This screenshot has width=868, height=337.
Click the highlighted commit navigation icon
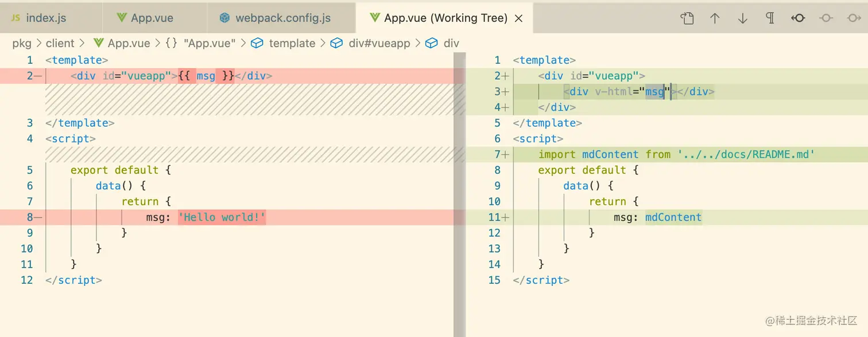798,18
